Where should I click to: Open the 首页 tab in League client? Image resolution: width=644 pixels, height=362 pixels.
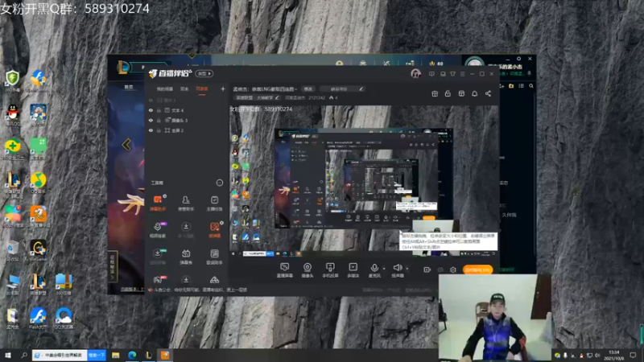coord(129,87)
